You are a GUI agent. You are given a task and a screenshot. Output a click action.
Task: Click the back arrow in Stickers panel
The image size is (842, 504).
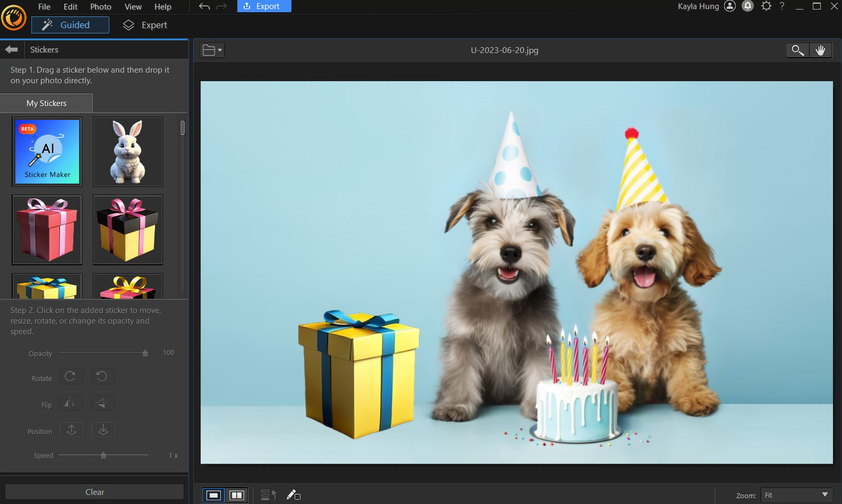(x=11, y=49)
